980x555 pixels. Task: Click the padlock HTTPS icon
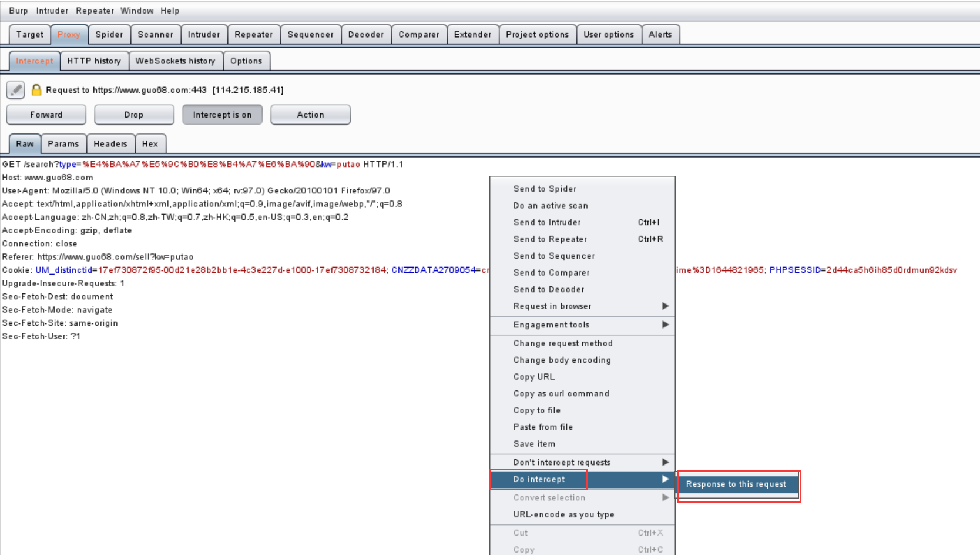(36, 89)
